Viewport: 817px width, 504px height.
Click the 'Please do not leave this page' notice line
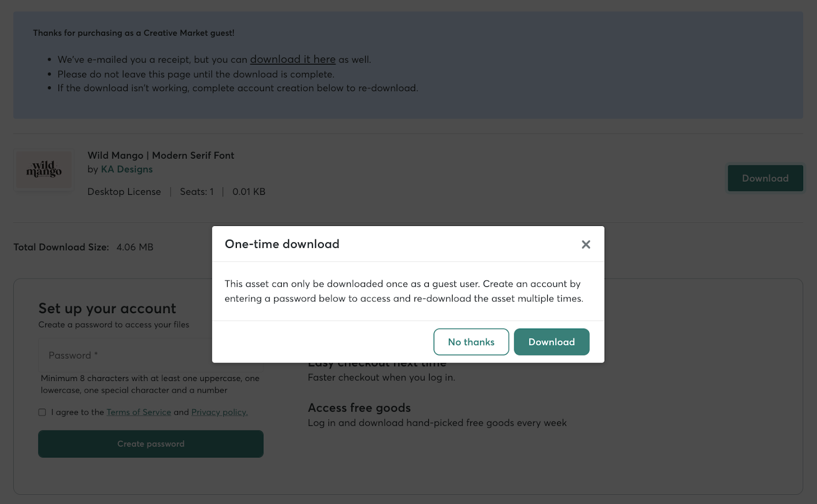click(196, 74)
